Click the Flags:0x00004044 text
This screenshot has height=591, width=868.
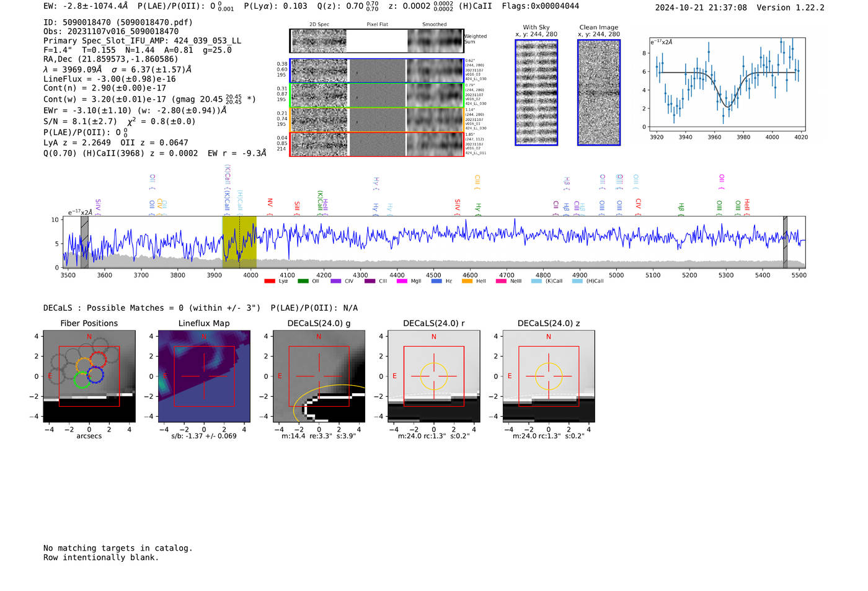[541, 6]
